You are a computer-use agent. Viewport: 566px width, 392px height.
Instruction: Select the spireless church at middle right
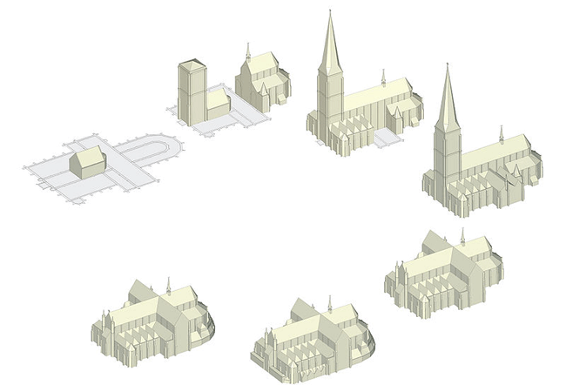point(444,272)
